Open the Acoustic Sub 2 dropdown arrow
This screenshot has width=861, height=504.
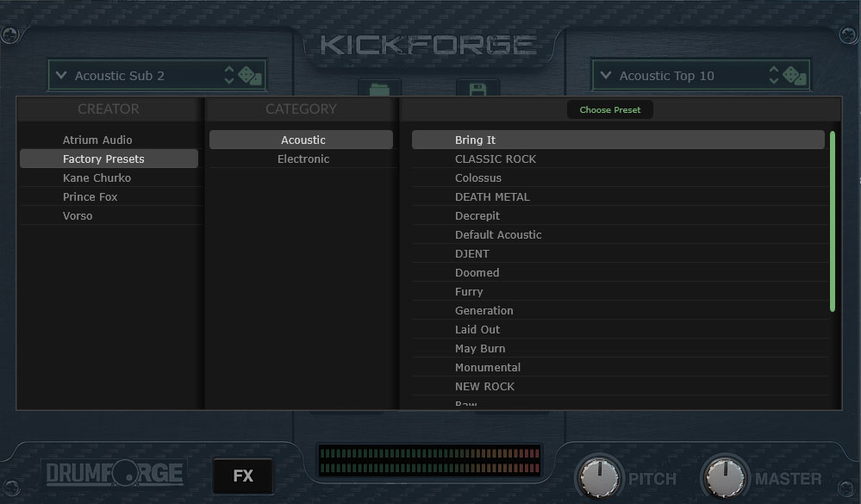[x=61, y=75]
